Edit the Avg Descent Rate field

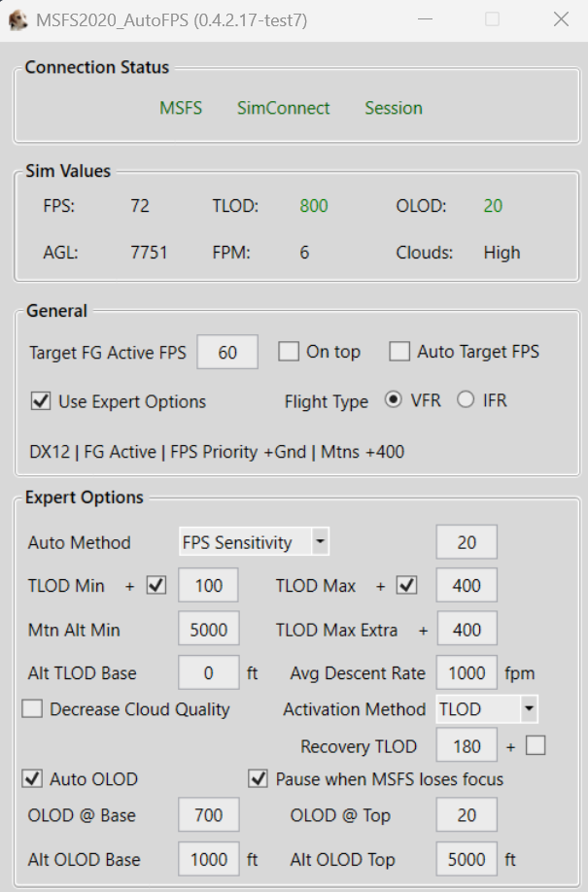pyautogui.click(x=467, y=672)
